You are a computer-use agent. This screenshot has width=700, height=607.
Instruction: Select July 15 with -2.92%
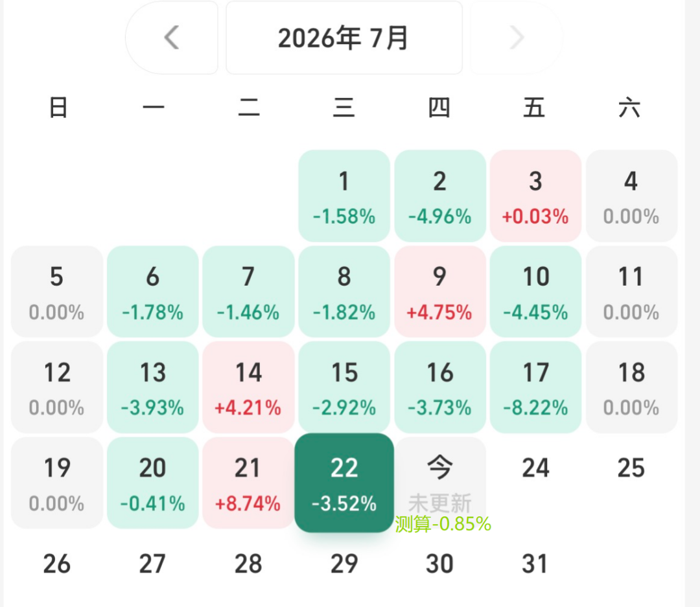point(344,387)
